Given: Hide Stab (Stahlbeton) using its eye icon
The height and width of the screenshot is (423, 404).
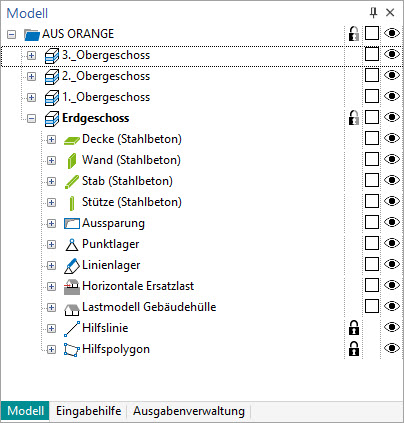Looking at the screenshot, I should [392, 180].
